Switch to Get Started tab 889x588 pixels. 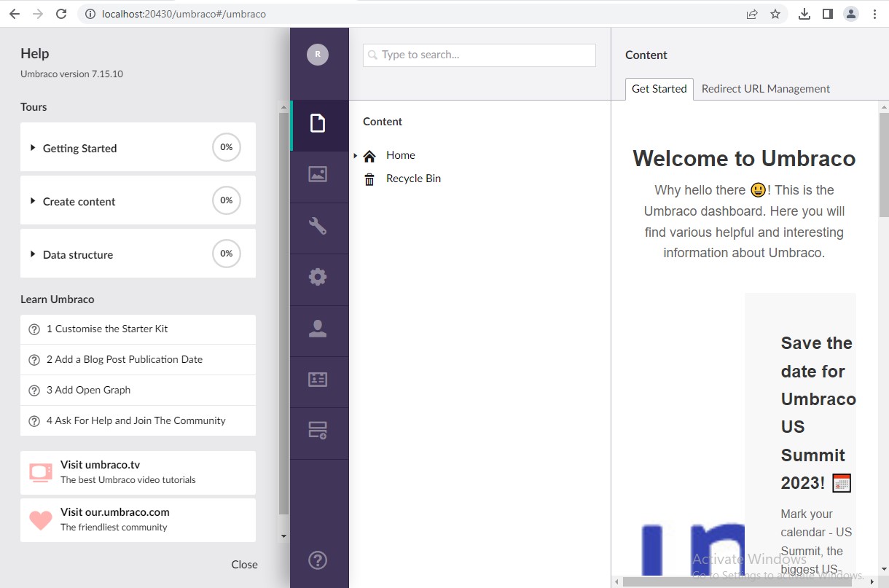659,89
